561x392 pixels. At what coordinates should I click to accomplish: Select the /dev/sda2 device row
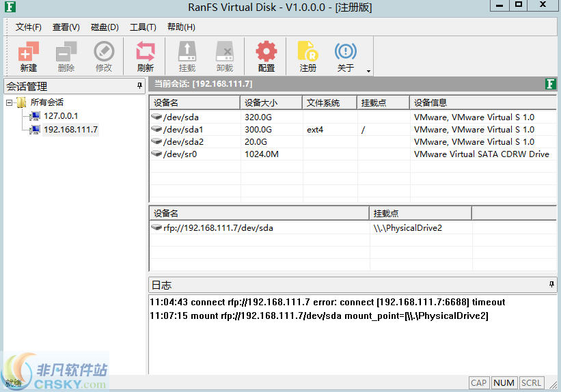[353, 141]
